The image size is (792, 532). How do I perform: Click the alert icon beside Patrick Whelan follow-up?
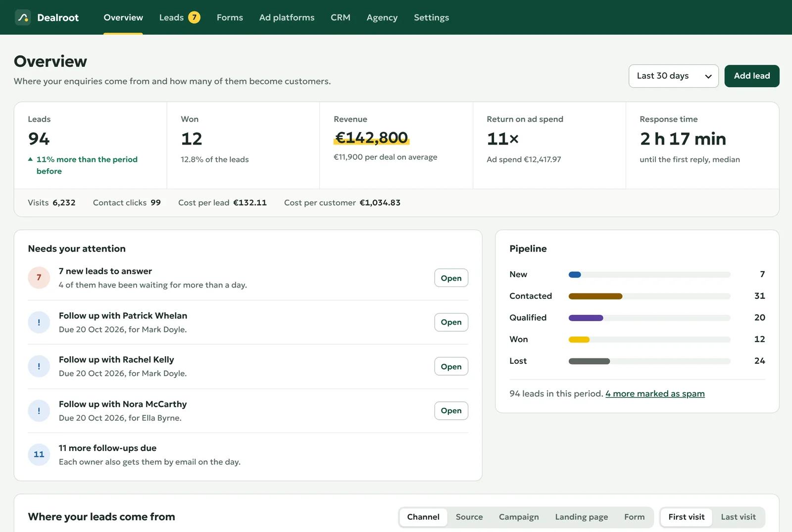click(x=39, y=322)
